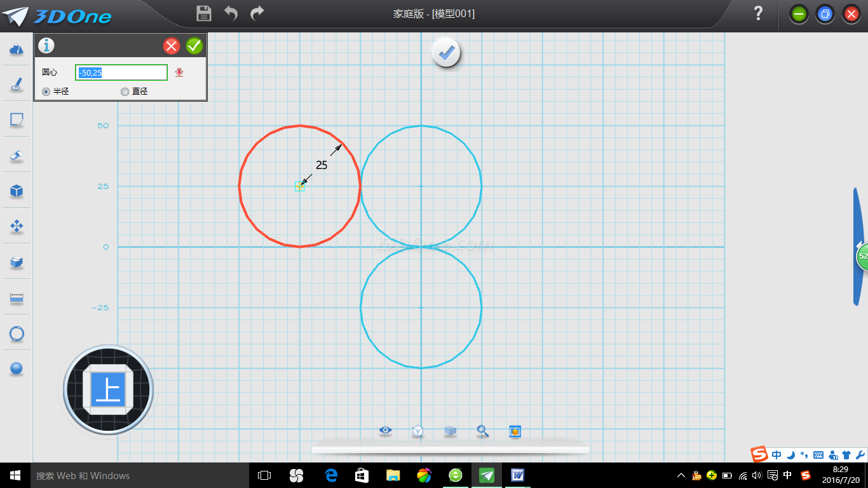
Task: Select the 直径 diameter radio button
Action: [125, 91]
